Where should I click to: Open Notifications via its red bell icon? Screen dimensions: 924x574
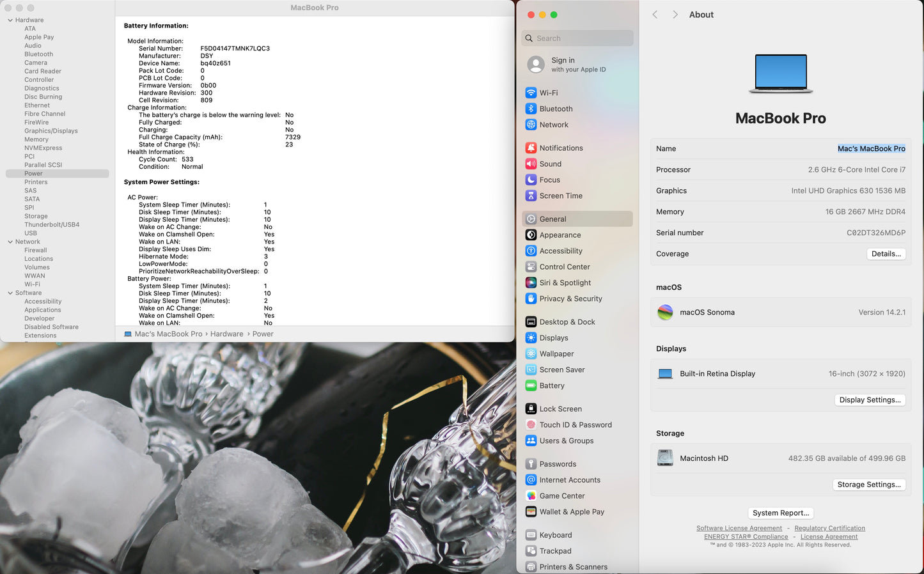531,148
